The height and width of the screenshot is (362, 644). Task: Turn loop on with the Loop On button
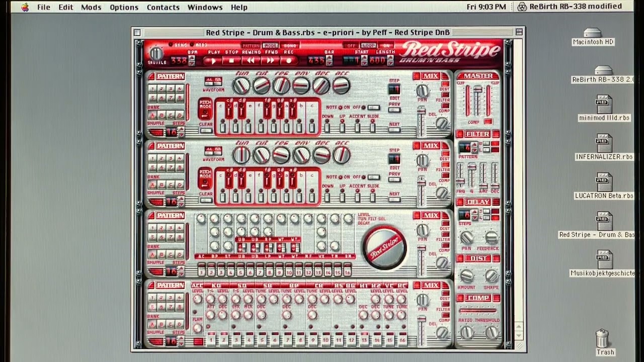click(x=386, y=46)
